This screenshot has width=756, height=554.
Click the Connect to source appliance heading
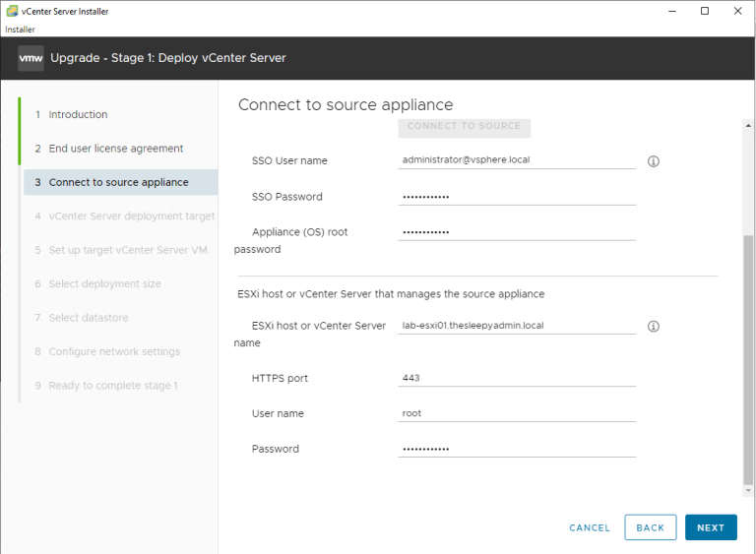pyautogui.click(x=346, y=104)
